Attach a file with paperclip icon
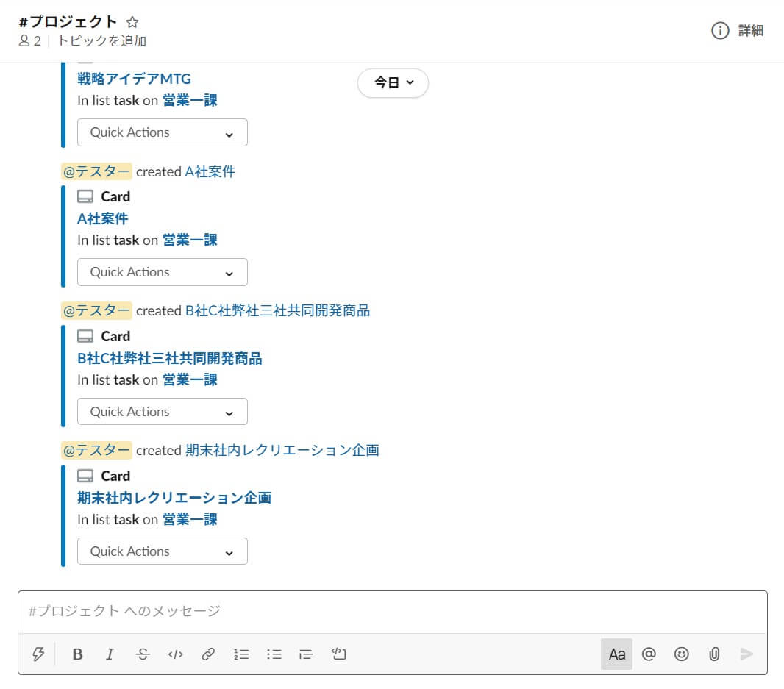This screenshot has width=784, height=689. click(713, 654)
